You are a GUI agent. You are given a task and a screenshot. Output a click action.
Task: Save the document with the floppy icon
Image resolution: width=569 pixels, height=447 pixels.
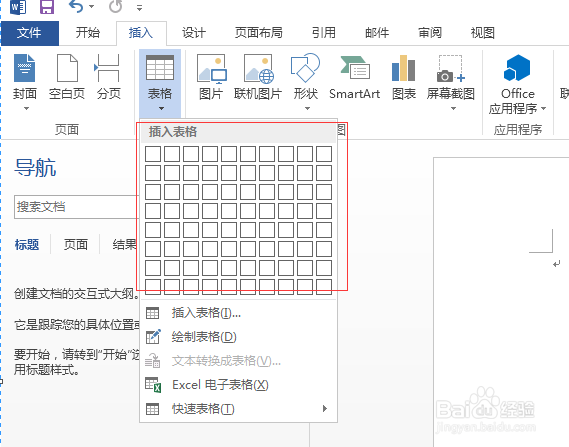tap(47, 7)
